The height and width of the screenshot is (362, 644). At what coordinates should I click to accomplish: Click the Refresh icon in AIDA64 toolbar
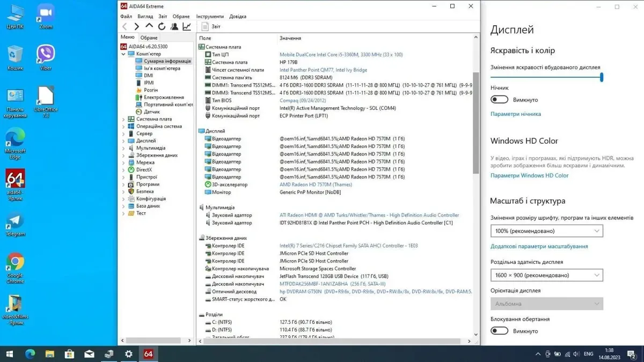pos(162,26)
